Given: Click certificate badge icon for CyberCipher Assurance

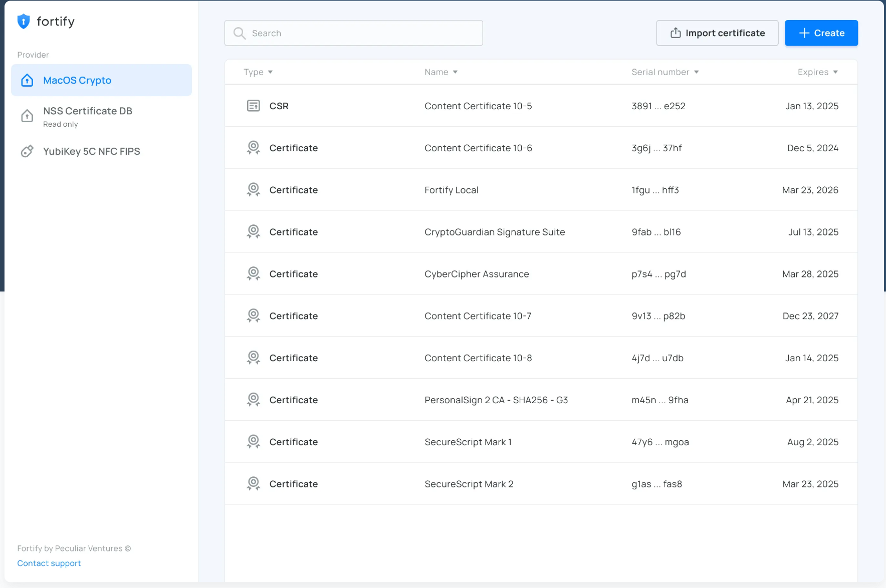Looking at the screenshot, I should click(x=254, y=274).
